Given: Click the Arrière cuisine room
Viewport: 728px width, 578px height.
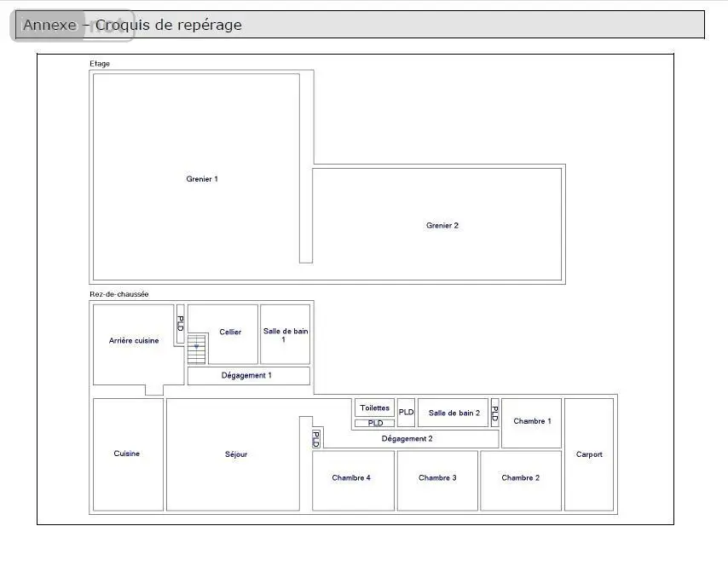Looking at the screenshot, I should point(134,344).
